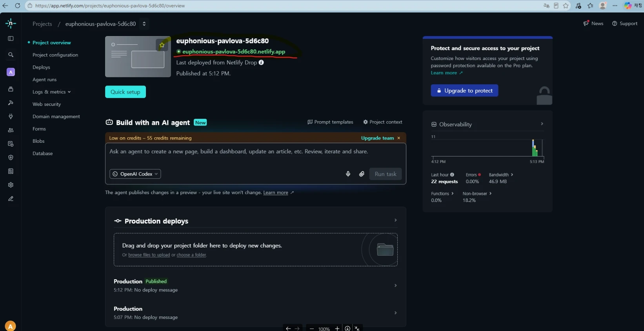Click the Netlify logo icon
This screenshot has height=331, width=644.
tap(11, 24)
